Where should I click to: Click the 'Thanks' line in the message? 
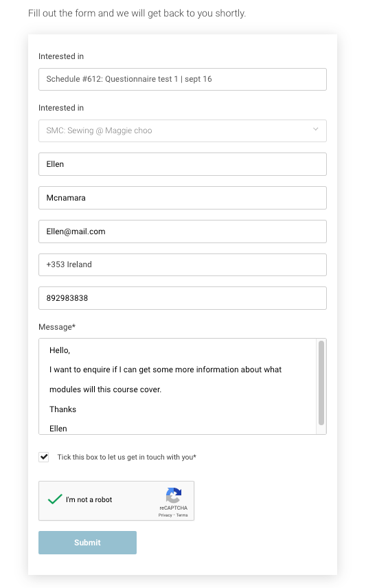tap(62, 409)
